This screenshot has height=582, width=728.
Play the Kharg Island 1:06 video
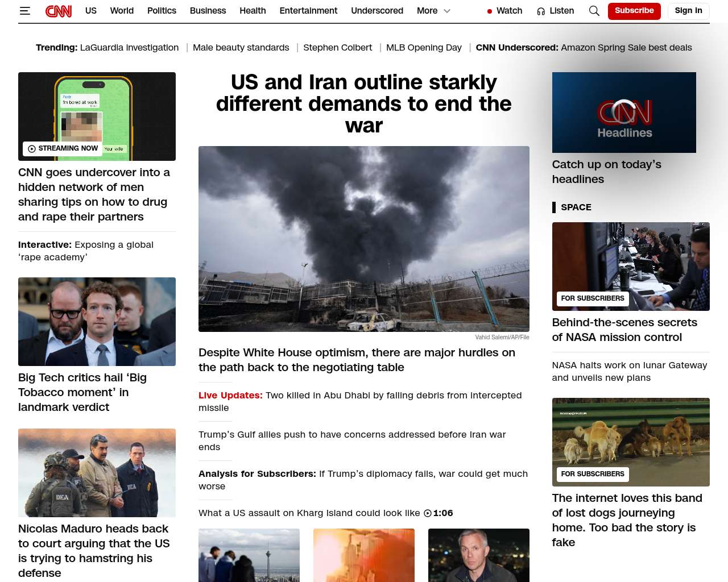tap(428, 513)
